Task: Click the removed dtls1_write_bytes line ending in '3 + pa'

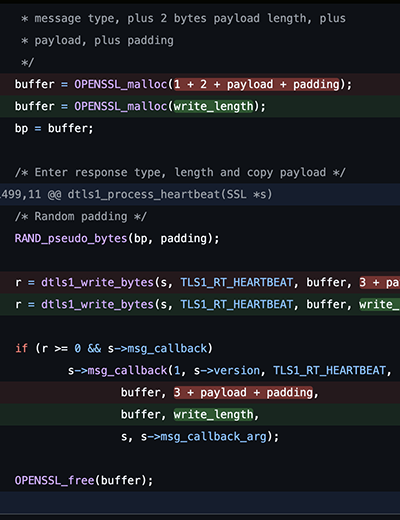Action: pyautogui.click(x=200, y=282)
